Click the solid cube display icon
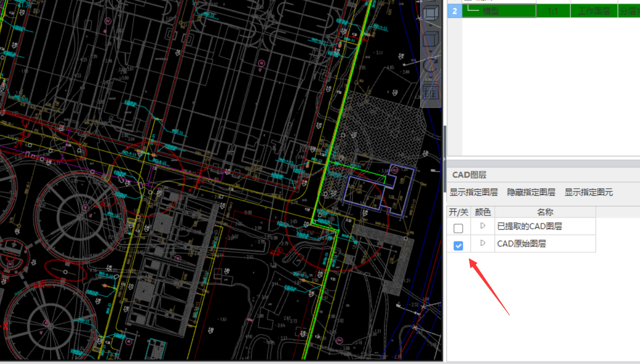This screenshot has height=364, width=640. [x=430, y=39]
